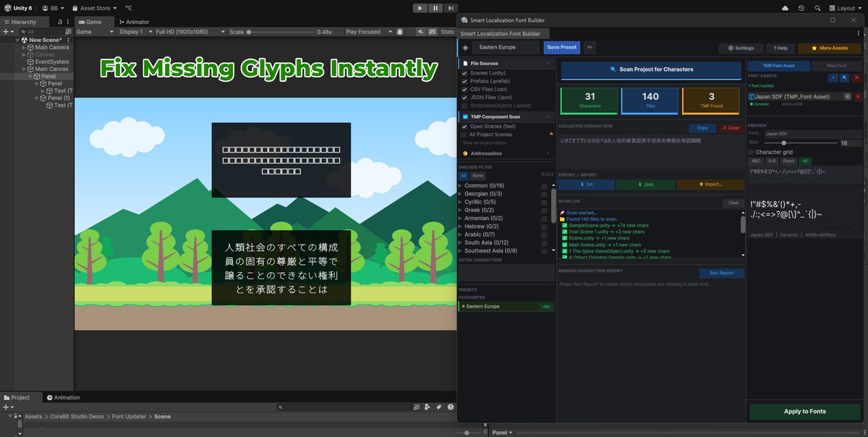
Task: Click the Pause button in Unity toolbar
Action: 435,8
